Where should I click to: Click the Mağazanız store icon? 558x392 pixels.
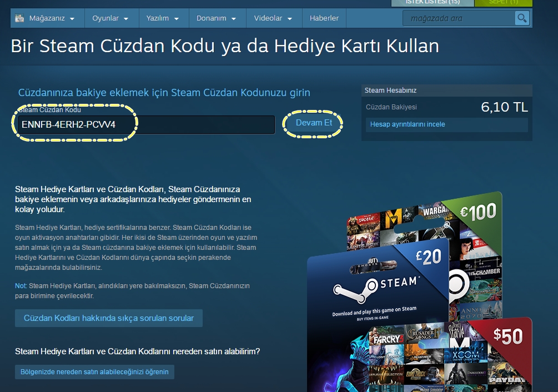(19, 18)
